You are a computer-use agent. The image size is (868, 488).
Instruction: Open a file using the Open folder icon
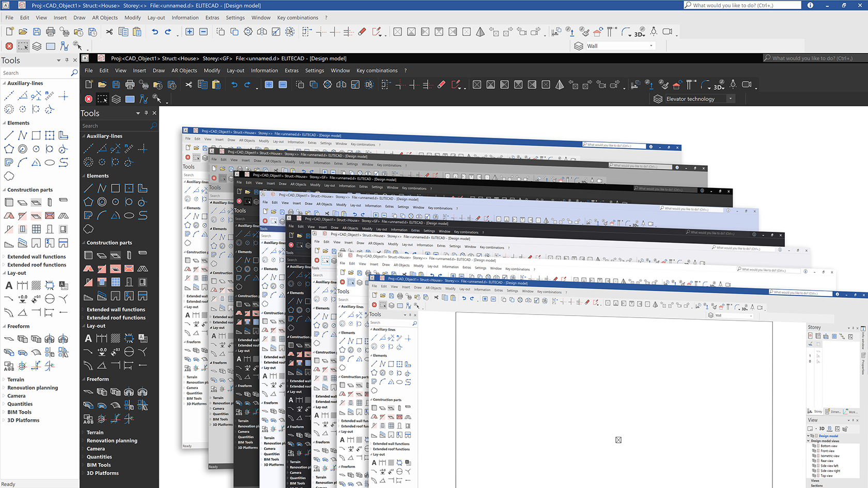pyautogui.click(x=23, y=32)
